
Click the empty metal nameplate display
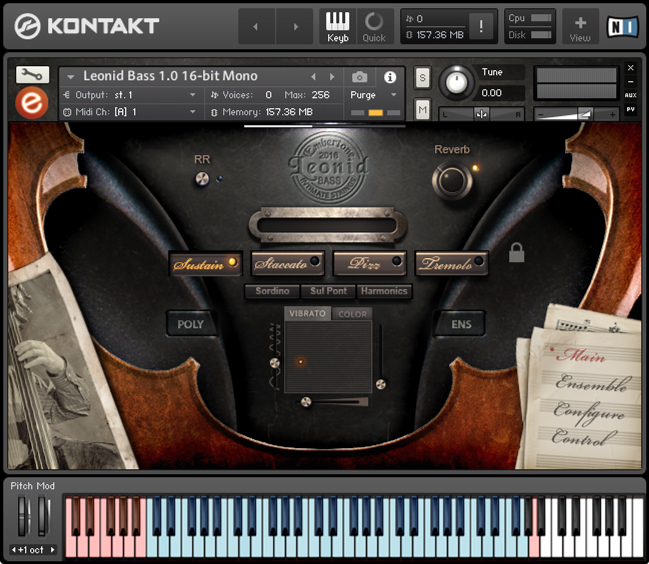click(327, 226)
